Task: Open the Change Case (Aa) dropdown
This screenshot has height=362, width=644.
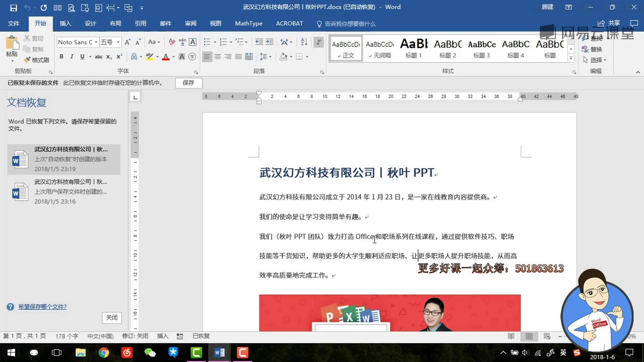Action: [154, 42]
